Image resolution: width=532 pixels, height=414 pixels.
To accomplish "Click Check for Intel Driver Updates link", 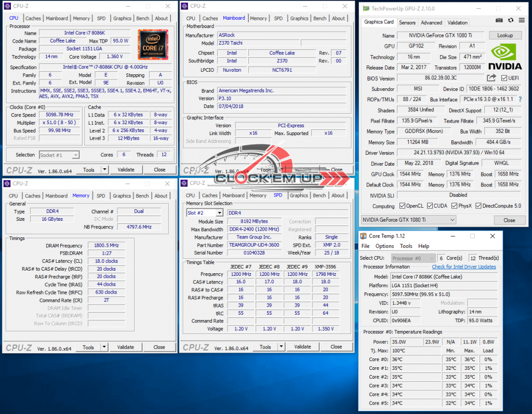I will coord(464,267).
